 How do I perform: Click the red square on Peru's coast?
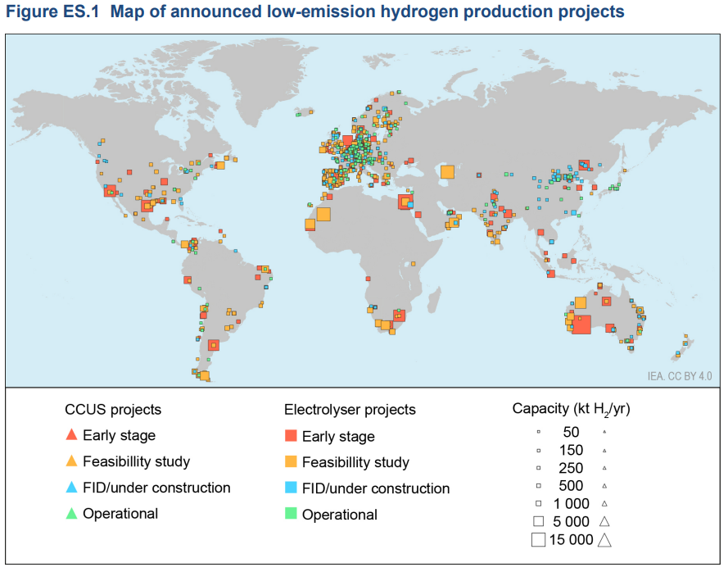pyautogui.click(x=188, y=279)
